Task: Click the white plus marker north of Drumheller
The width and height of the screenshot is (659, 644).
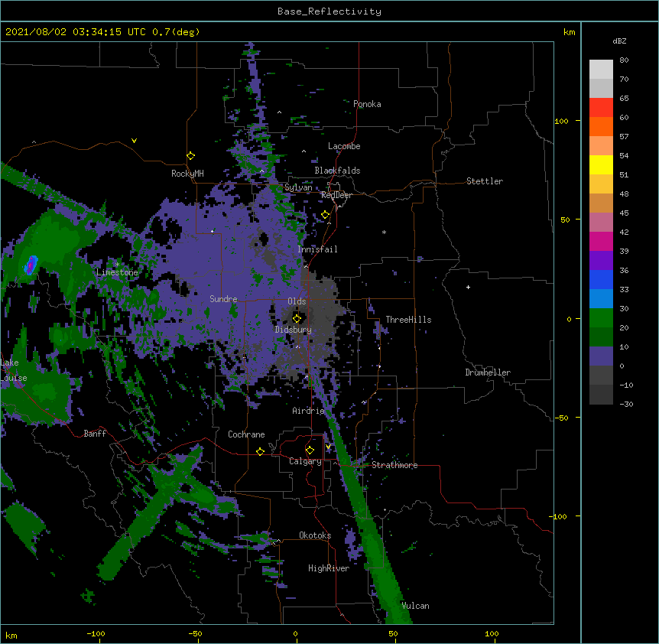Action: pyautogui.click(x=468, y=287)
